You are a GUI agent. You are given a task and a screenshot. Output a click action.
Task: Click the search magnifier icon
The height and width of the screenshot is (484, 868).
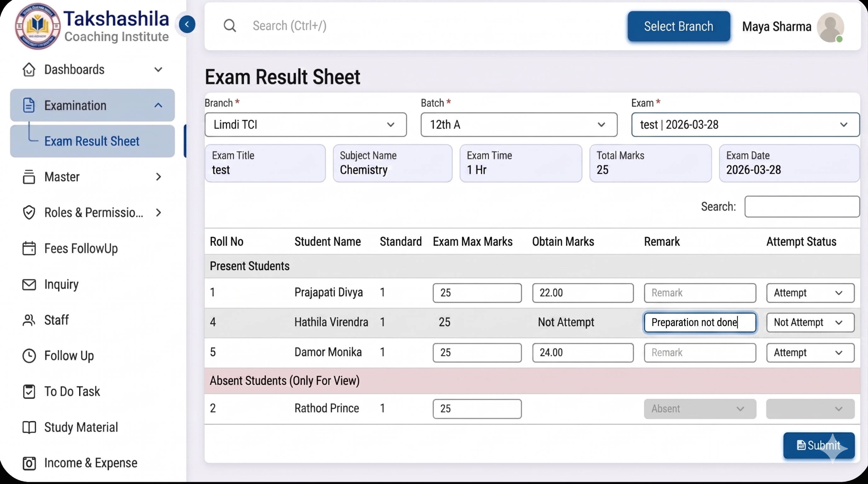[x=230, y=26]
